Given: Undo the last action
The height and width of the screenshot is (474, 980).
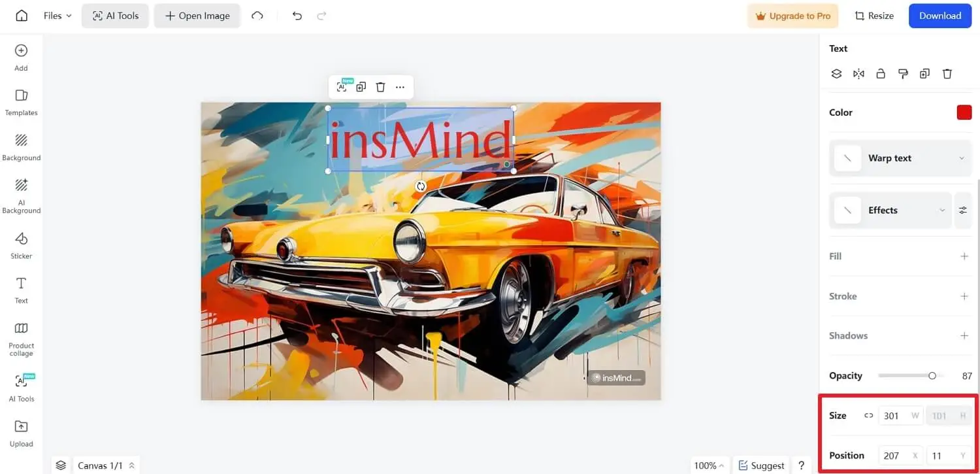Looking at the screenshot, I should (x=297, y=16).
